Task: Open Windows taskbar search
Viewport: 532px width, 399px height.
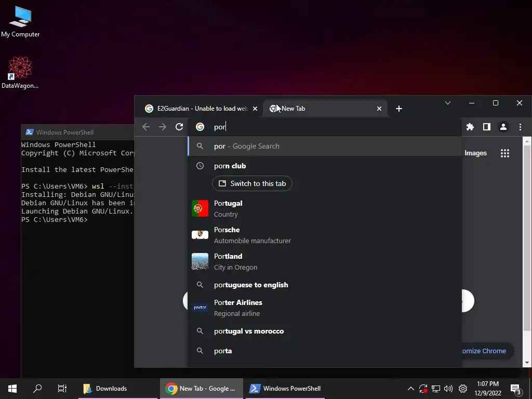Action: tap(37, 389)
